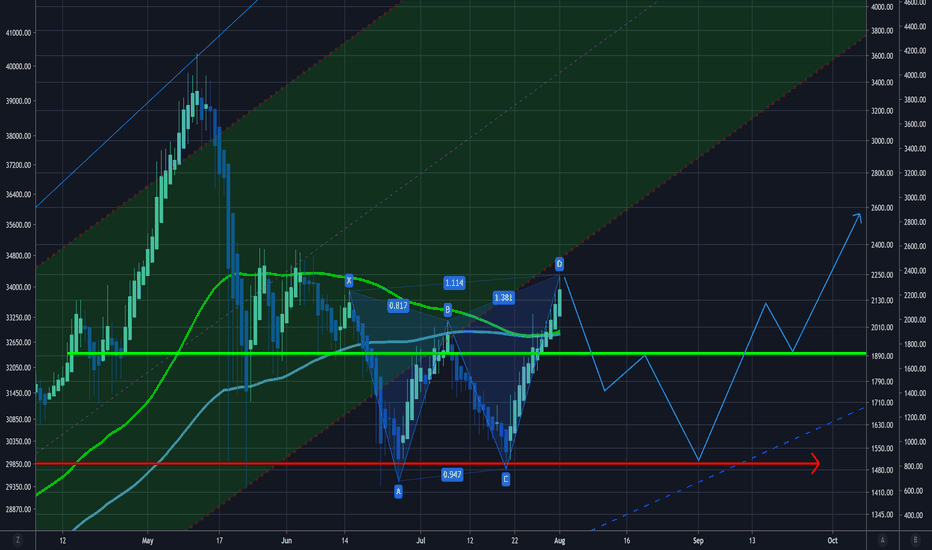This screenshot has width=932, height=550.
Task: Click the 4400.00 label on the outer right axis
Action: click(x=915, y=27)
